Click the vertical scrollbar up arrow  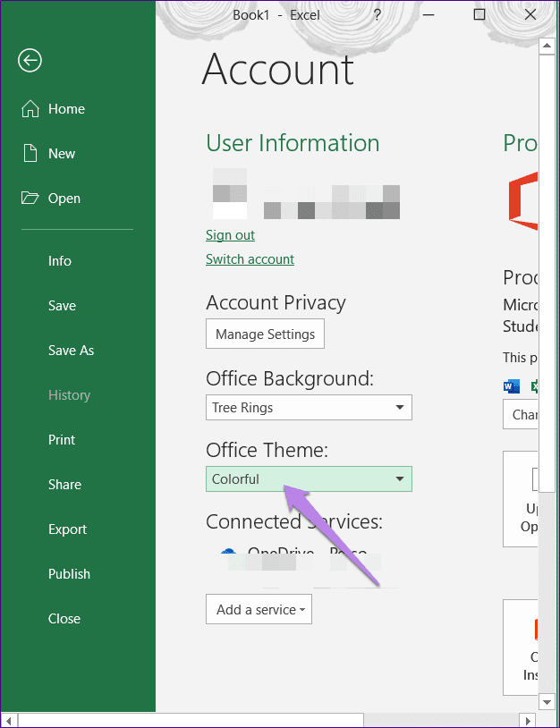[x=547, y=46]
